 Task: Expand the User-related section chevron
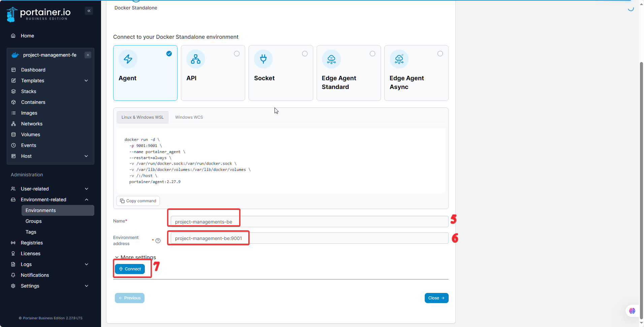click(x=87, y=189)
